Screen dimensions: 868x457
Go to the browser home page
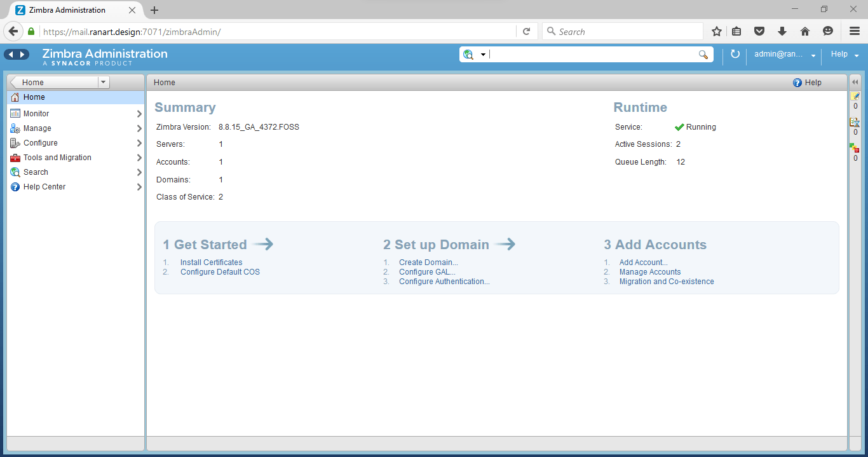804,31
